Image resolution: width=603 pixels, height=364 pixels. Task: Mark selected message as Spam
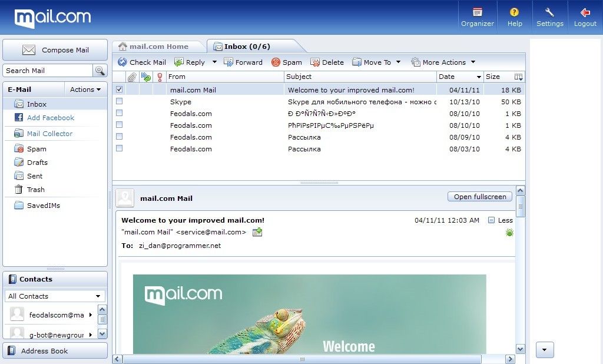(x=287, y=62)
